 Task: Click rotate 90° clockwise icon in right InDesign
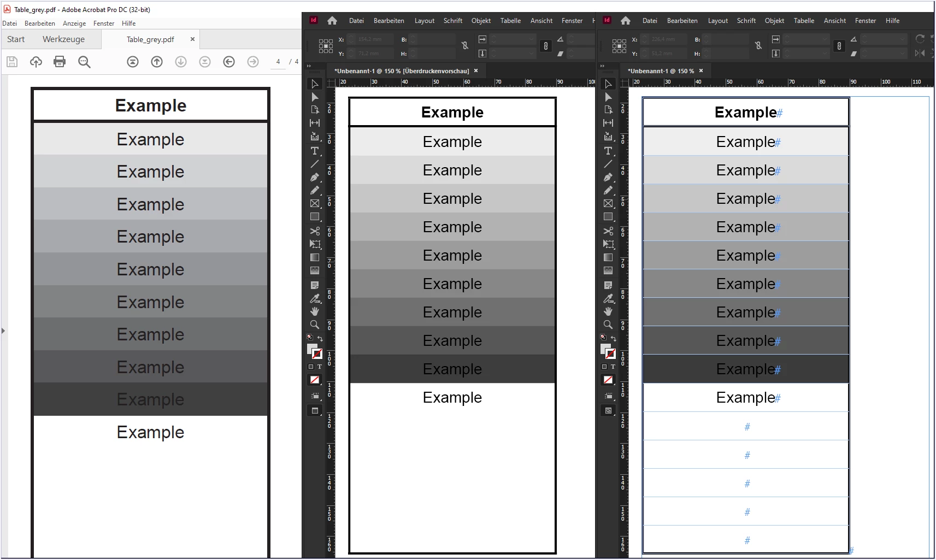click(x=920, y=39)
